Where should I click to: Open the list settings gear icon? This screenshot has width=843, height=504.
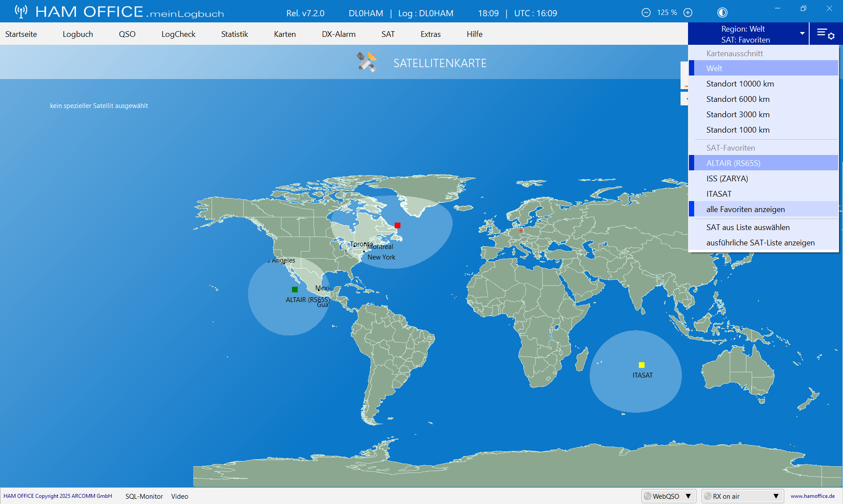825,34
